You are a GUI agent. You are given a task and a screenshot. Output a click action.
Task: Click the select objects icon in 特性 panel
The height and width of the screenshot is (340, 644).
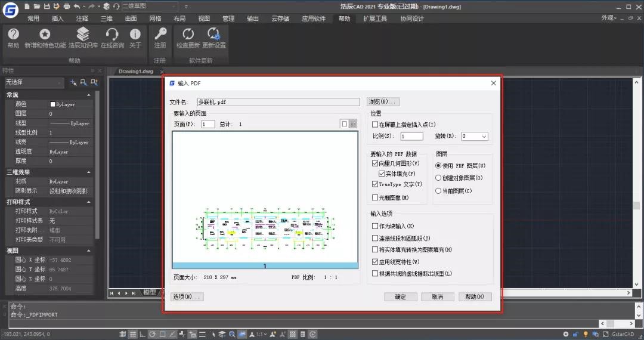point(83,82)
